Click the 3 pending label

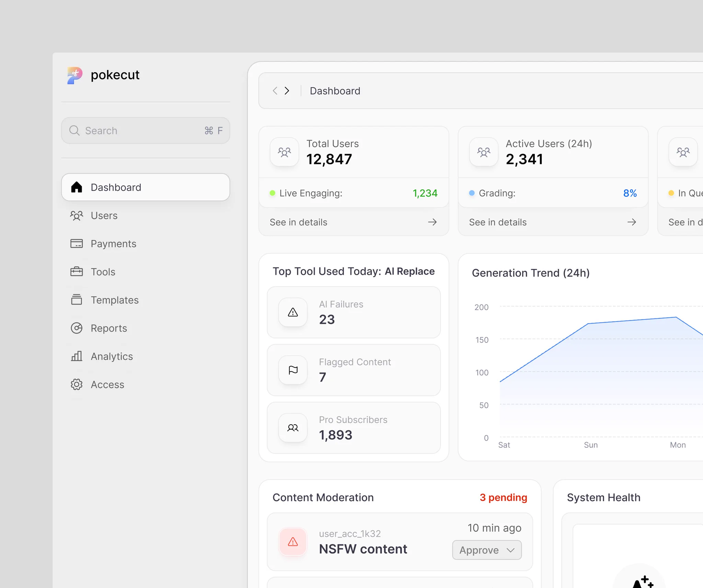click(503, 497)
